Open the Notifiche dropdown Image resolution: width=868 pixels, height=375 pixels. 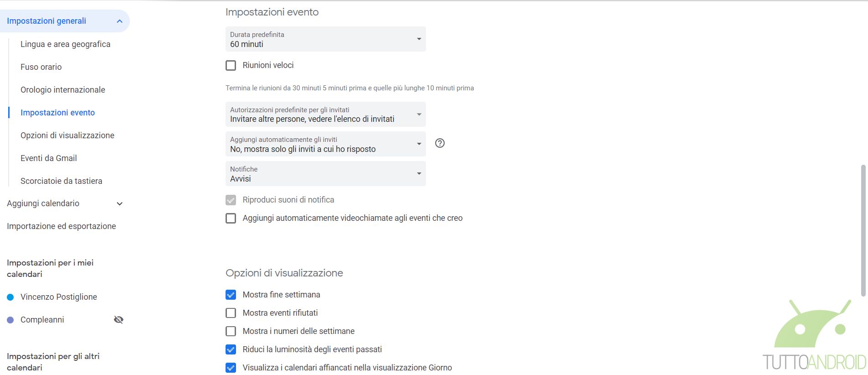coord(325,174)
